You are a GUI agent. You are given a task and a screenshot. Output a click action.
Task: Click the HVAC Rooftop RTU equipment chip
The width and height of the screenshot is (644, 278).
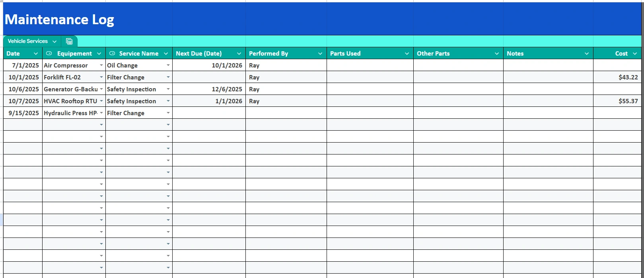[x=70, y=101]
